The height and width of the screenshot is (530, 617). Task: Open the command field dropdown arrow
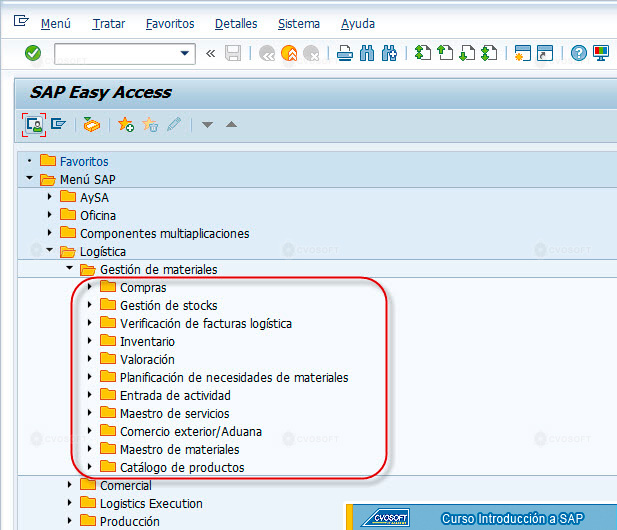184,53
